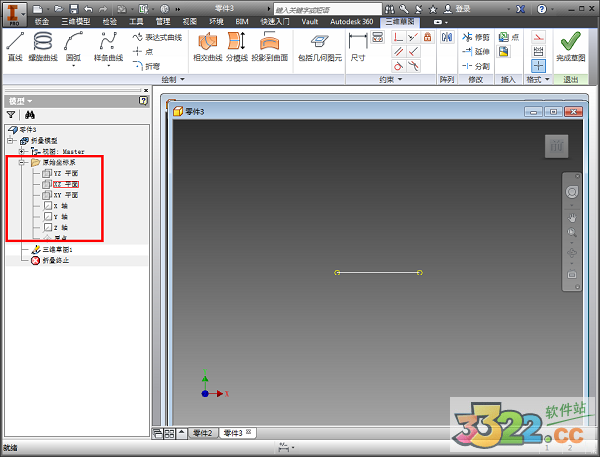Image resolution: width=600 pixels, height=457 pixels.
Task: Toggle the construction line format icon
Action: coord(538,37)
